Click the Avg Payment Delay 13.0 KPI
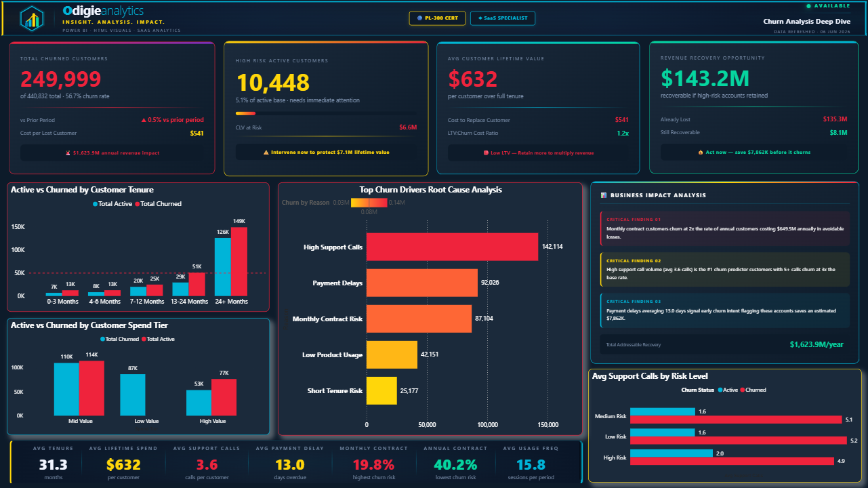 coord(289,463)
